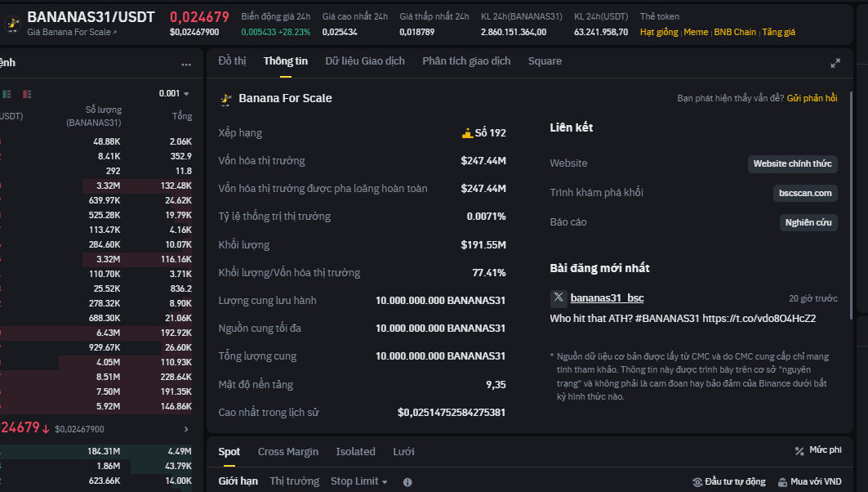
Task: Click the Gửi phản hồi feedback link
Action: [x=812, y=98]
